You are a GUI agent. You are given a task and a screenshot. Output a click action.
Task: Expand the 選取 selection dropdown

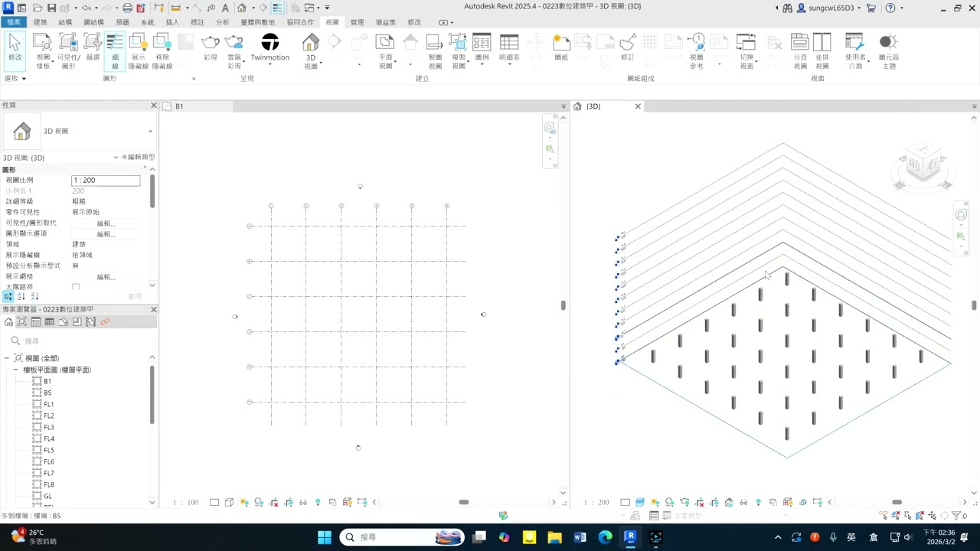15,78
